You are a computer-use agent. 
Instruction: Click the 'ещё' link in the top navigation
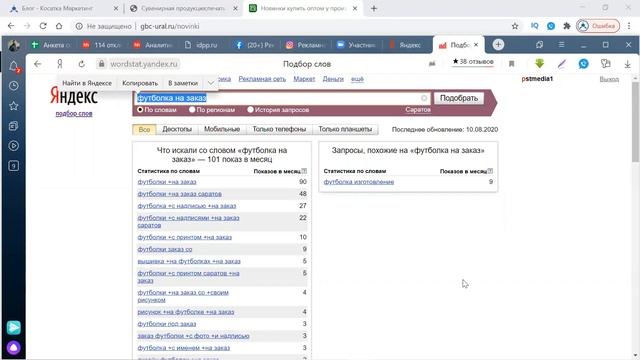coord(357,79)
